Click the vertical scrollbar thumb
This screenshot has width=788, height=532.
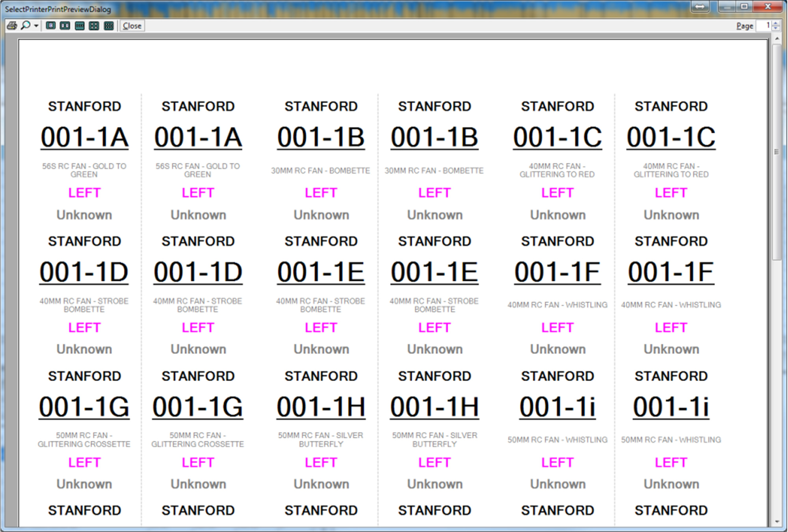click(777, 152)
